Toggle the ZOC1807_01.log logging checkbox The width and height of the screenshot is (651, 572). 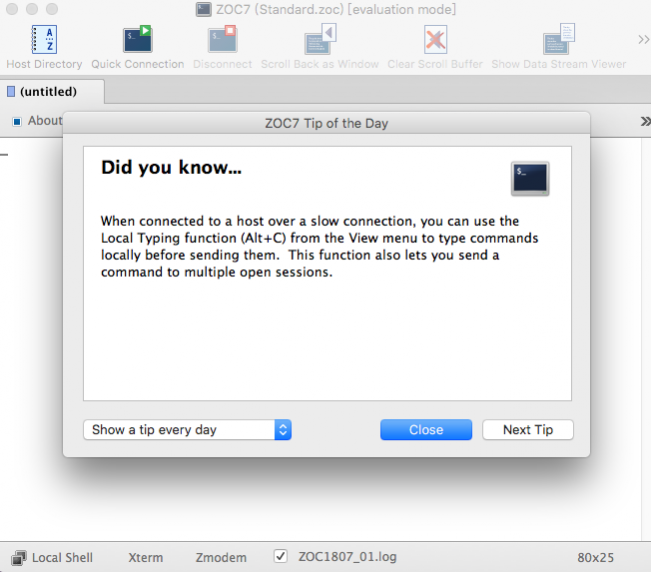[x=281, y=556]
